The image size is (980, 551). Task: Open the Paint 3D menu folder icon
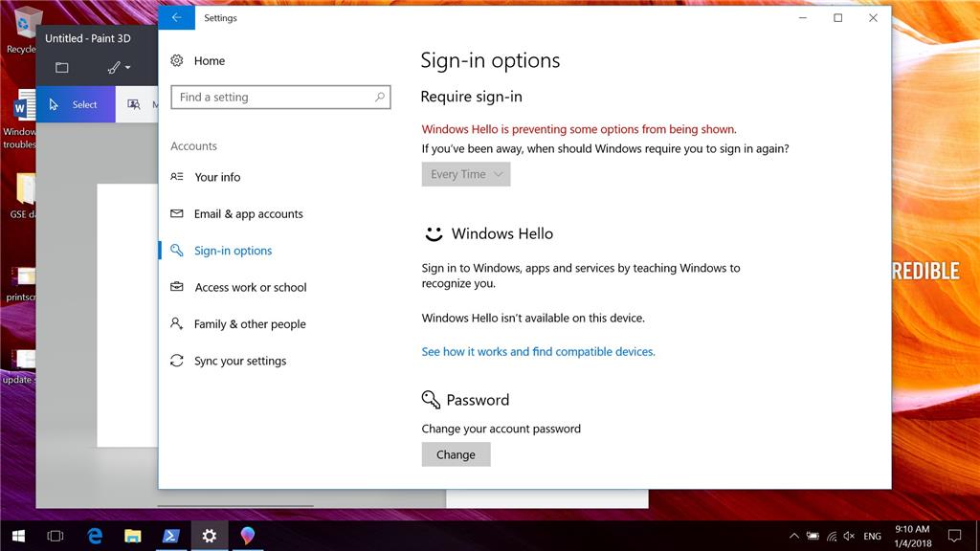coord(62,68)
